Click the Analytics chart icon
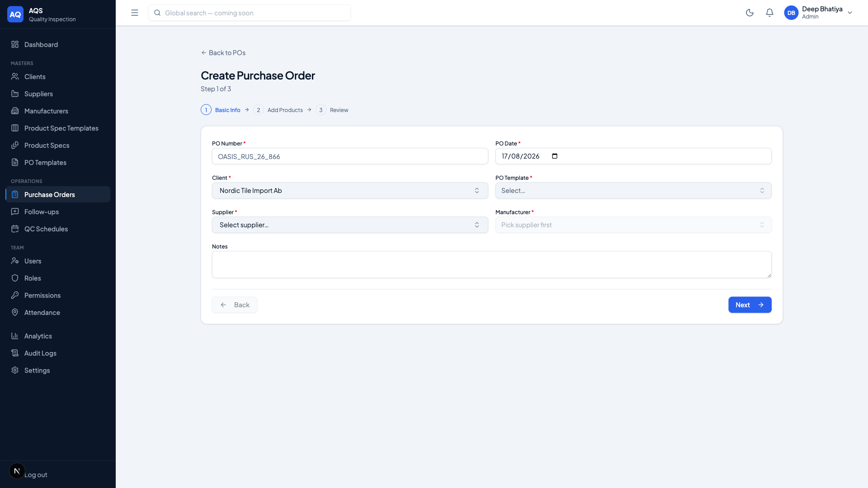 click(x=15, y=336)
